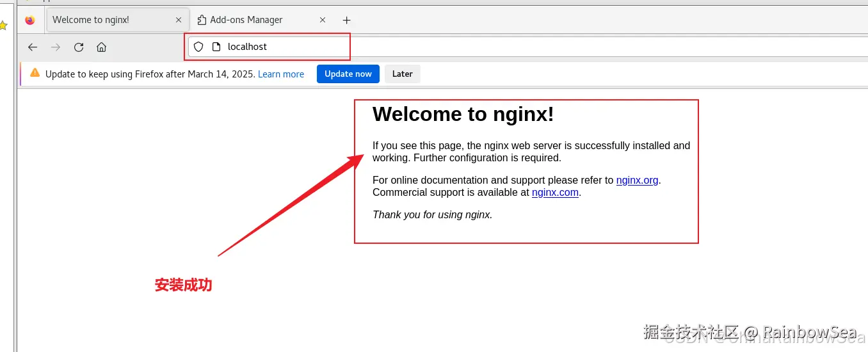Screen dimensions: 868x352
Task: Open a new tab with plus button
Action: pos(346,20)
